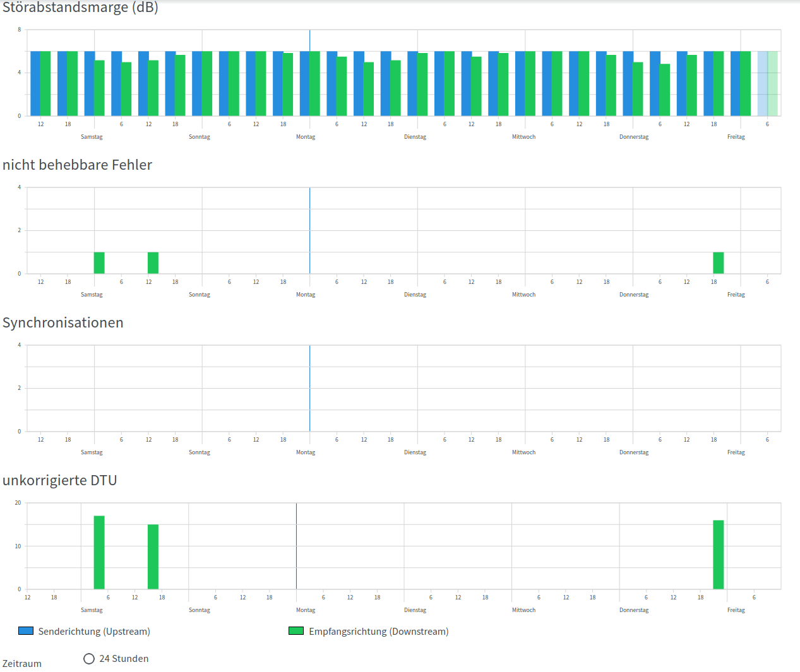The width and height of the screenshot is (800, 672).
Task: Click 'Montag' label under the Störabstandsmarge chart
Action: pos(306,137)
